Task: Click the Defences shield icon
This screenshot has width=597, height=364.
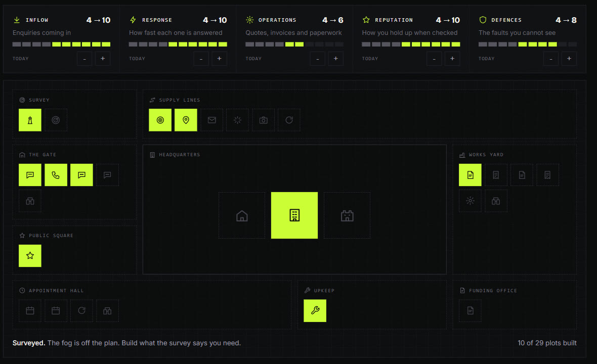Action: click(x=483, y=20)
